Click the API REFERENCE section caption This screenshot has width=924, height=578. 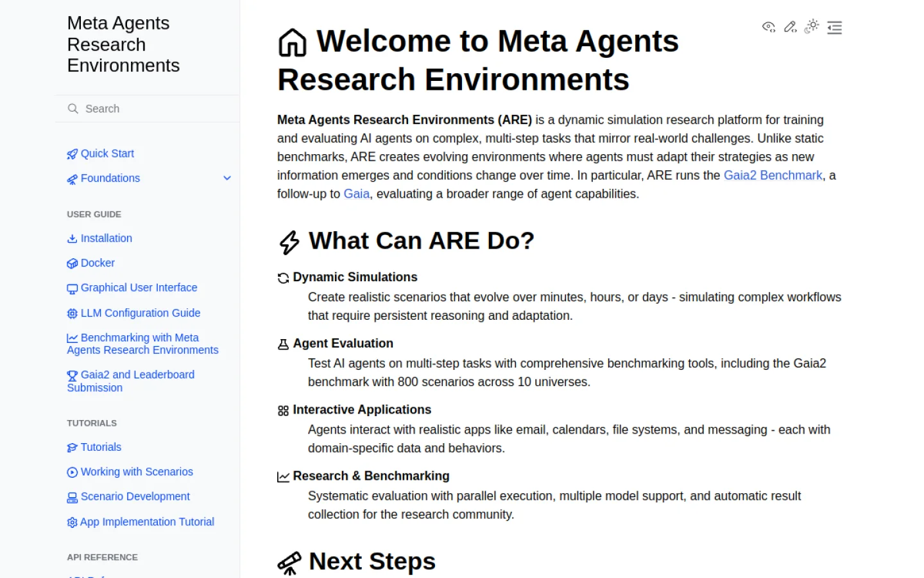pos(102,557)
